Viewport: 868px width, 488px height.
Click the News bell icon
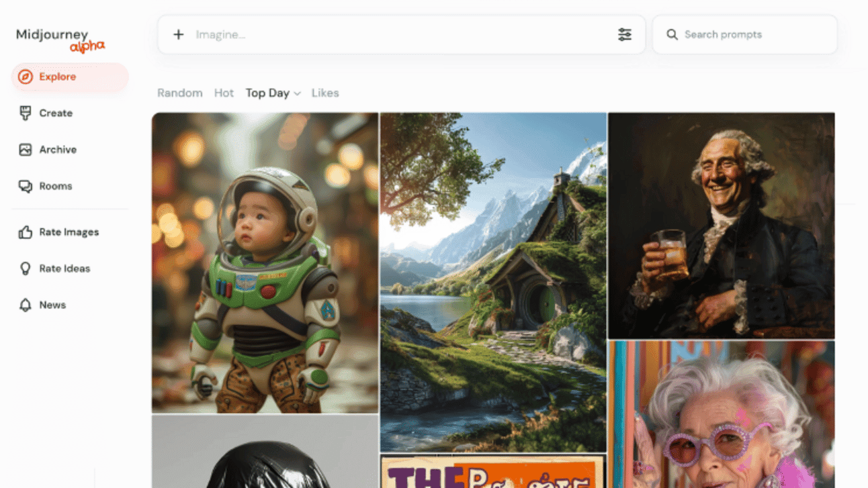26,305
